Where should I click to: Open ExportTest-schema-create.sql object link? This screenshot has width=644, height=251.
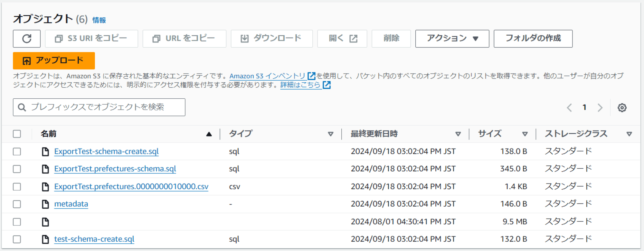coord(106,151)
